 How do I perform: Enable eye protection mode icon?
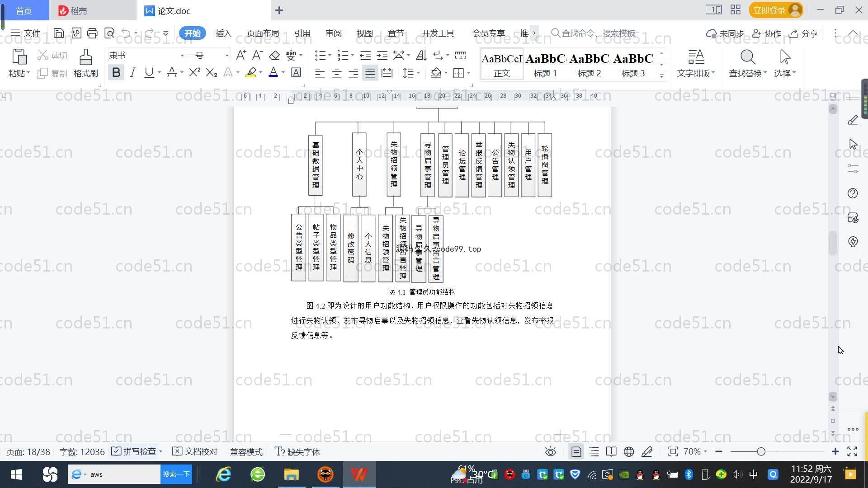550,452
